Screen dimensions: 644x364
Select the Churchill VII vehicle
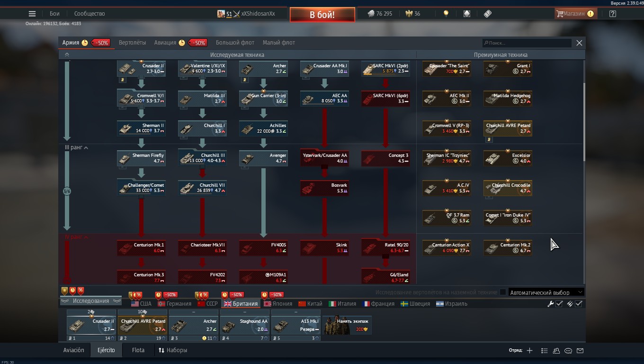pos(202,188)
